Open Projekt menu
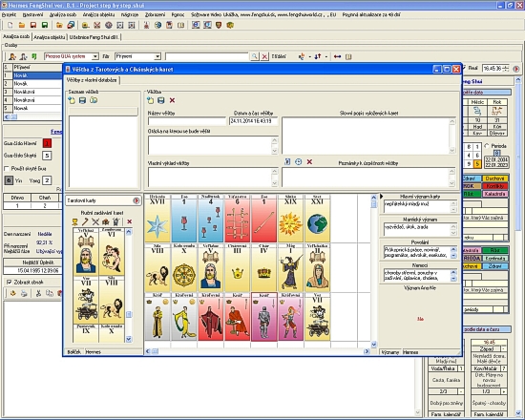 (9, 14)
